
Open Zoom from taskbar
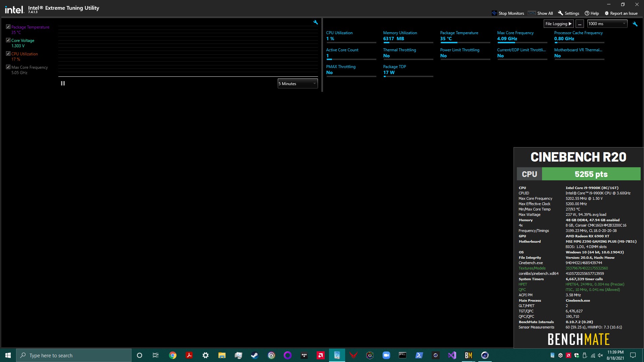point(386,355)
